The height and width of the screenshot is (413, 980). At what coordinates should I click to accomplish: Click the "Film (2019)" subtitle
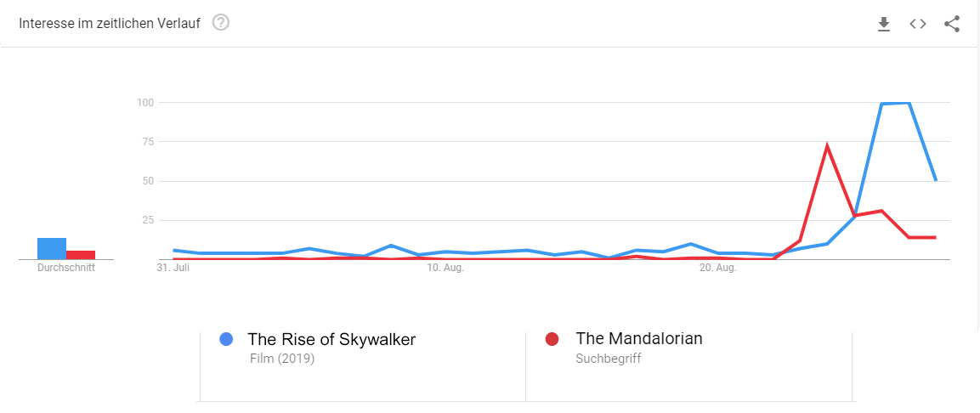click(x=282, y=359)
